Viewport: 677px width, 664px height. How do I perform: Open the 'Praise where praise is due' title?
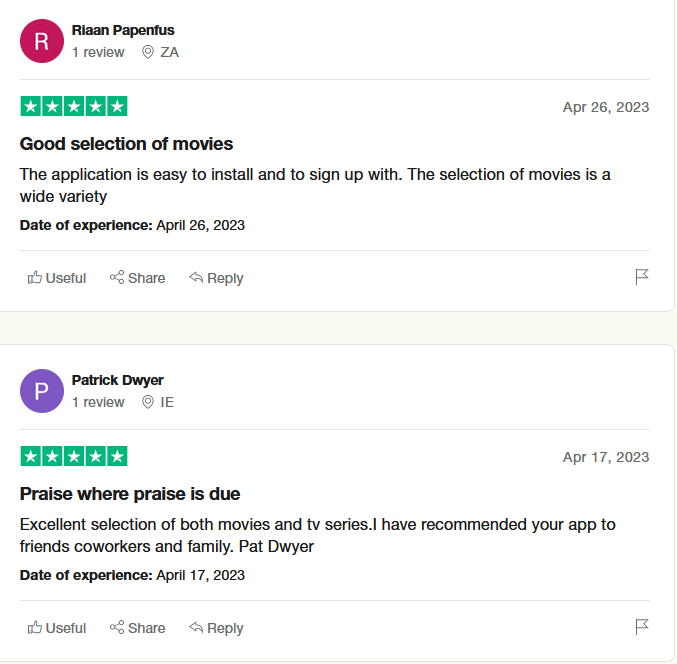coord(130,493)
